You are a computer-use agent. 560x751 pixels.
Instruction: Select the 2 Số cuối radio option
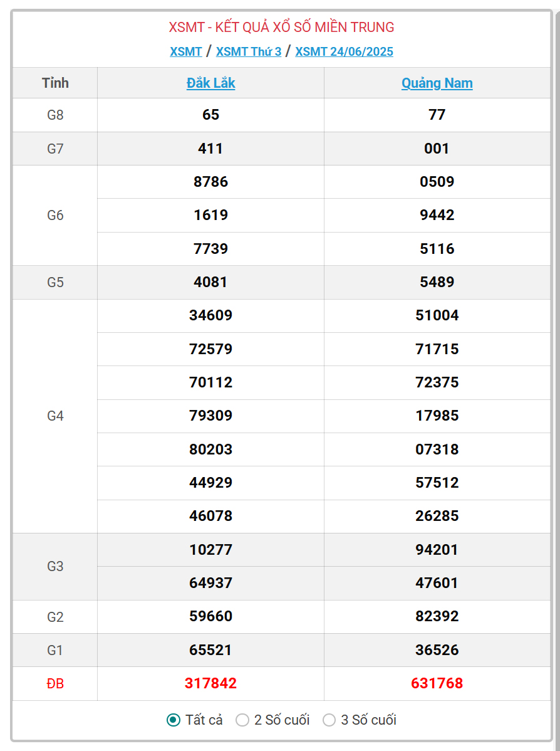[x=242, y=720]
